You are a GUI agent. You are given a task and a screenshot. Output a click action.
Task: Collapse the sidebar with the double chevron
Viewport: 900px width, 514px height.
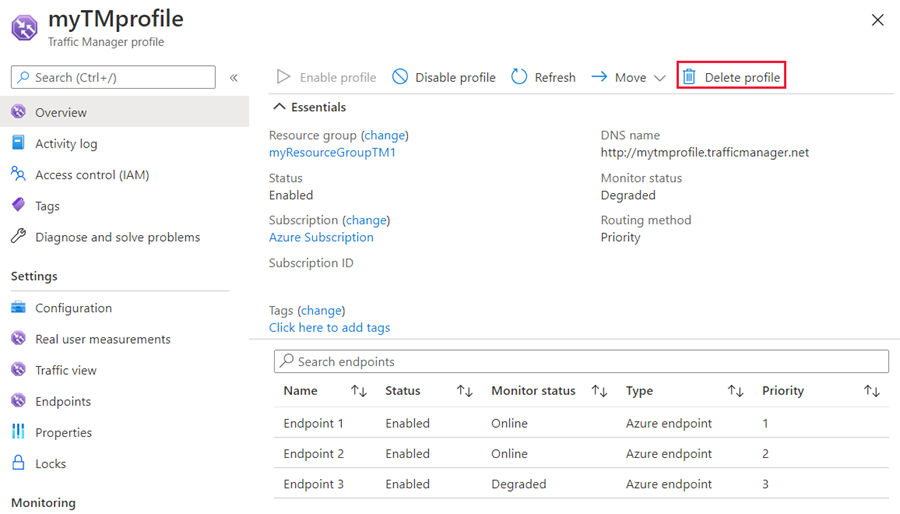[x=234, y=77]
